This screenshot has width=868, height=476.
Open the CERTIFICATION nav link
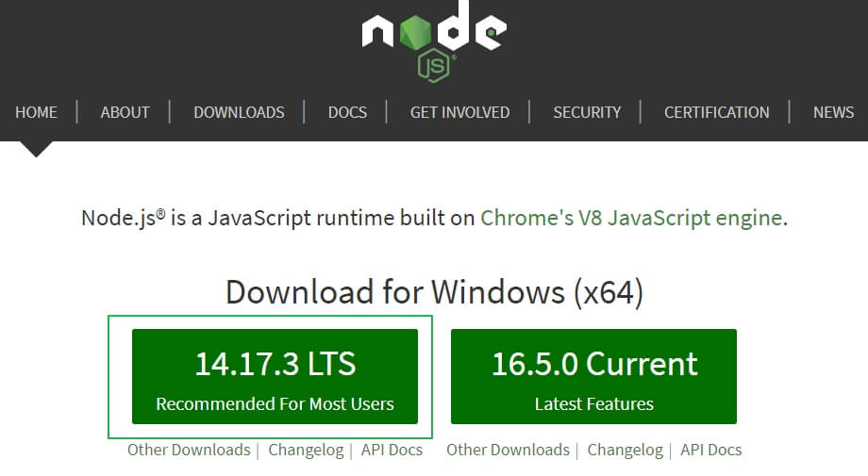point(717,112)
